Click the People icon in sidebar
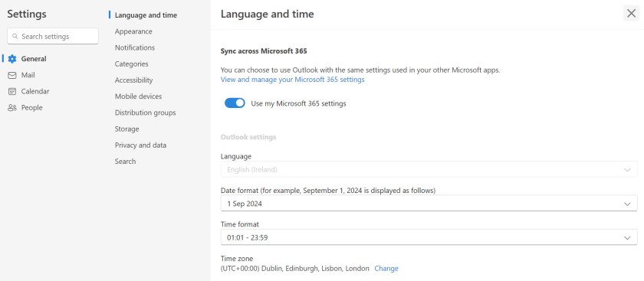Viewport: 644px width, 281px height. pos(12,107)
